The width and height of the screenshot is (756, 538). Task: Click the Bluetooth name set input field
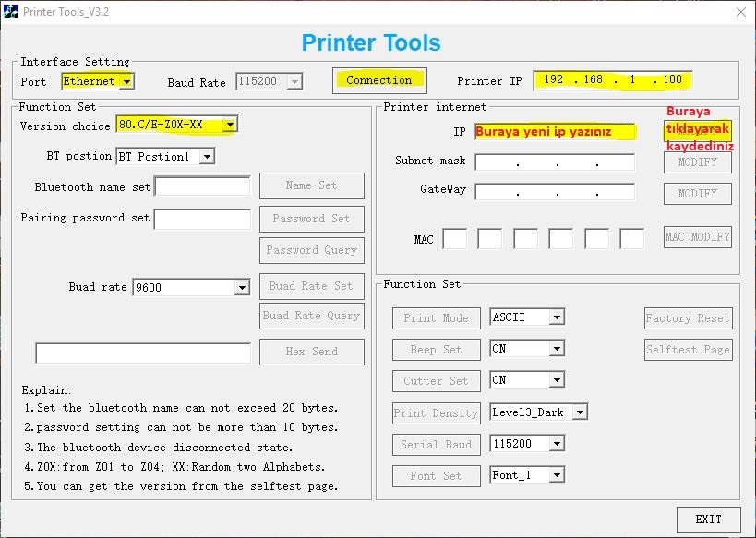(x=202, y=187)
